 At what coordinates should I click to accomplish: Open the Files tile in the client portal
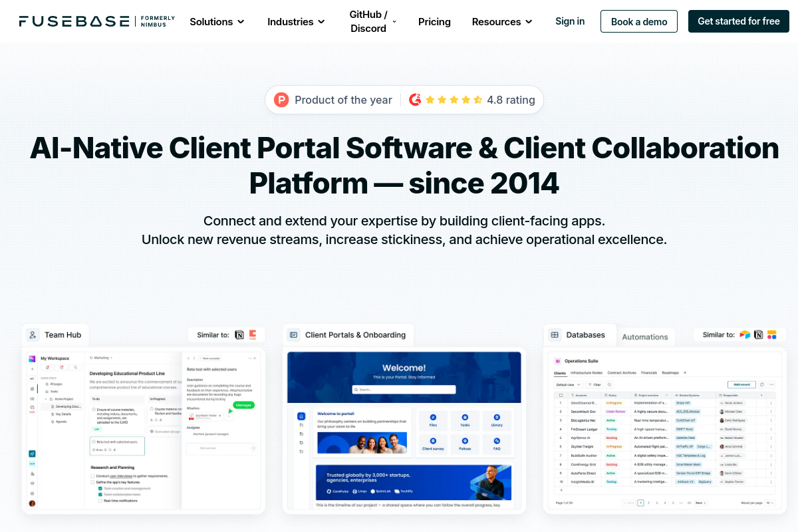(x=433, y=420)
